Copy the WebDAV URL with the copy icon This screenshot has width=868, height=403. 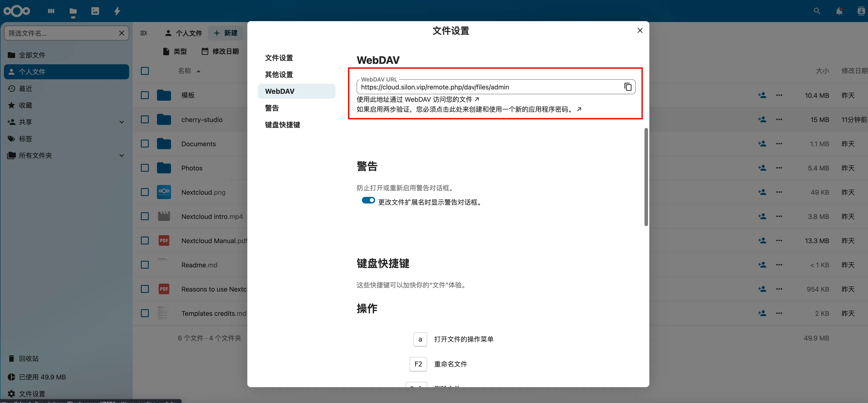628,87
